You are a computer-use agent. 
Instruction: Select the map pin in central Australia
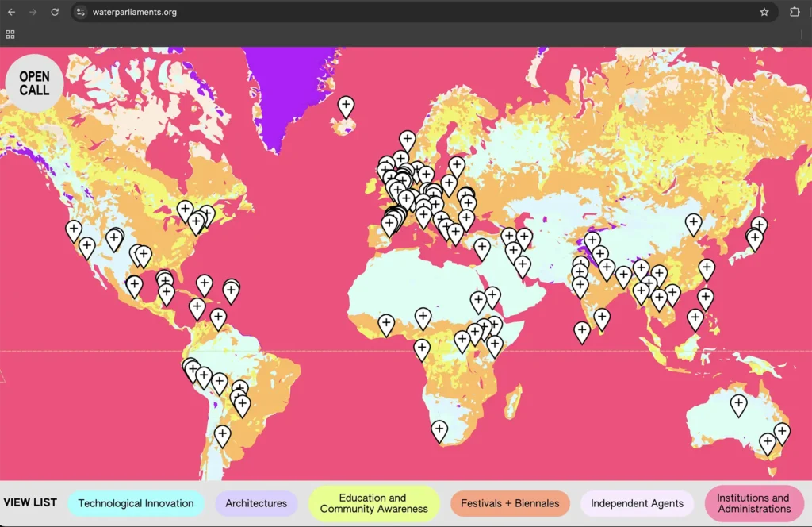point(738,405)
